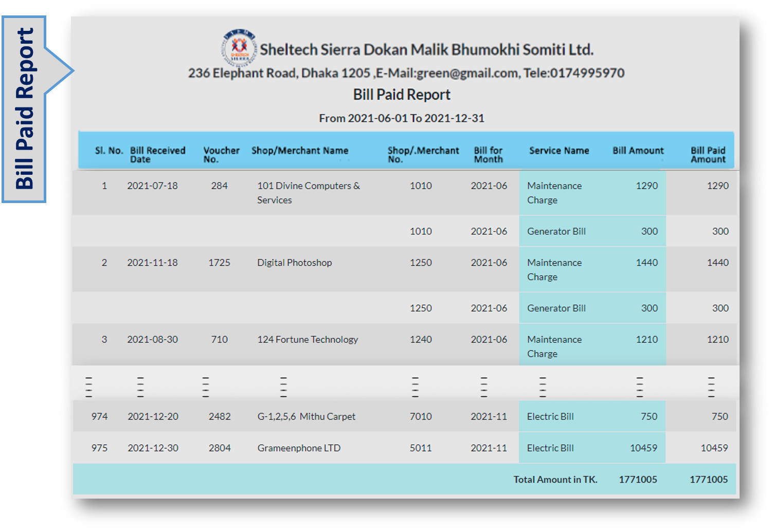Click received date '2021-08-30'
Screen dimensions: 773x532
coord(152,339)
